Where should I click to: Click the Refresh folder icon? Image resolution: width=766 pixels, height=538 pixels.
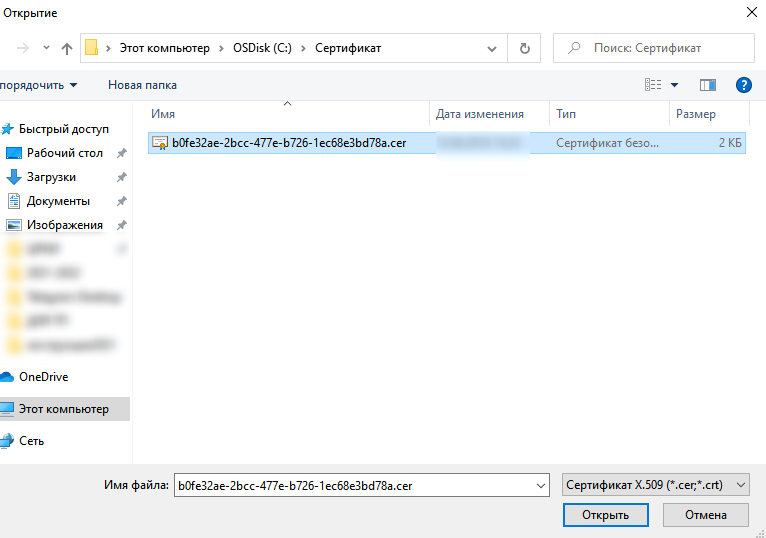click(524, 48)
